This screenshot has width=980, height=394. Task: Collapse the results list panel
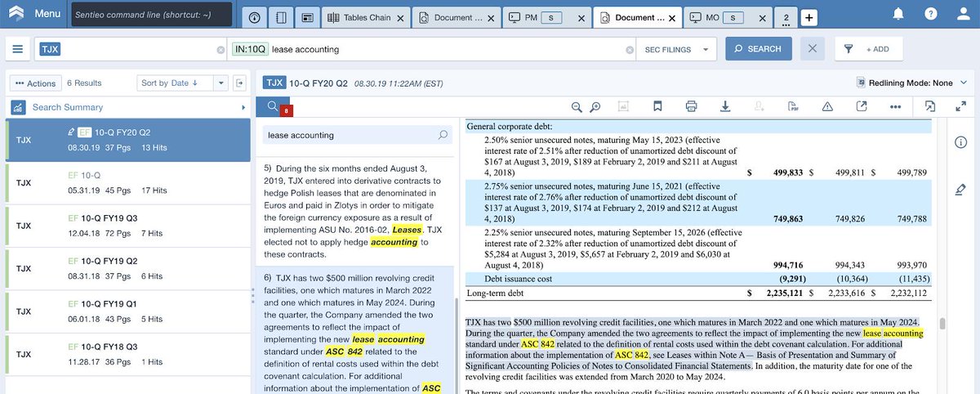click(239, 83)
